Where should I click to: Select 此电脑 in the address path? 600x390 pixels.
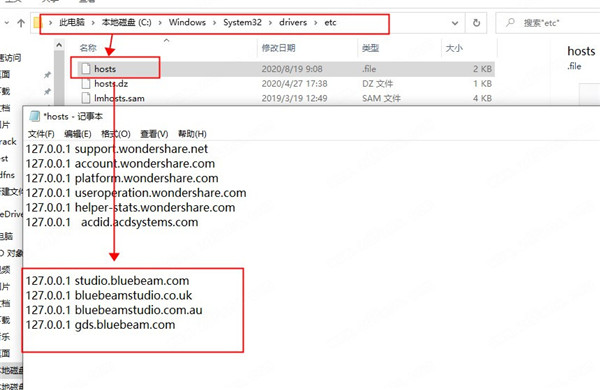pyautogui.click(x=72, y=23)
